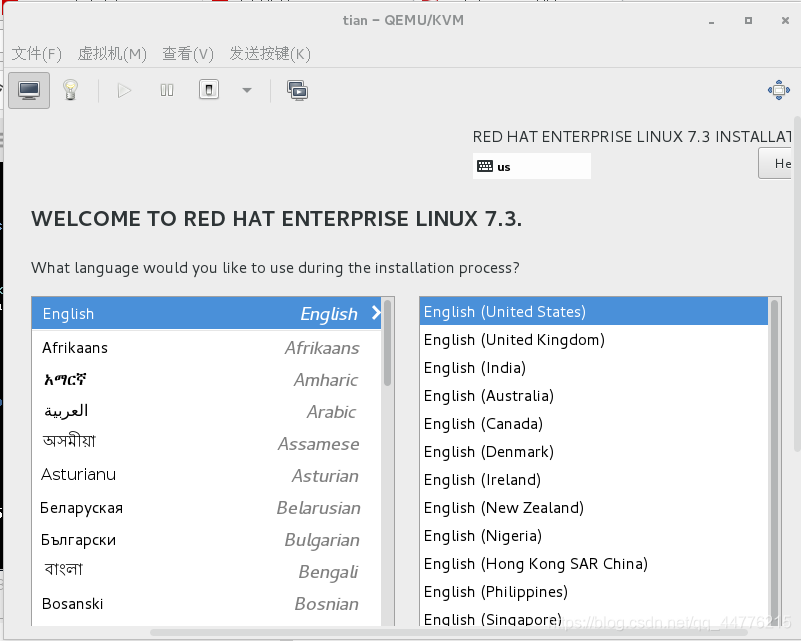This screenshot has width=801, height=641.
Task: Choose English (Australia) locale
Action: (x=594, y=396)
